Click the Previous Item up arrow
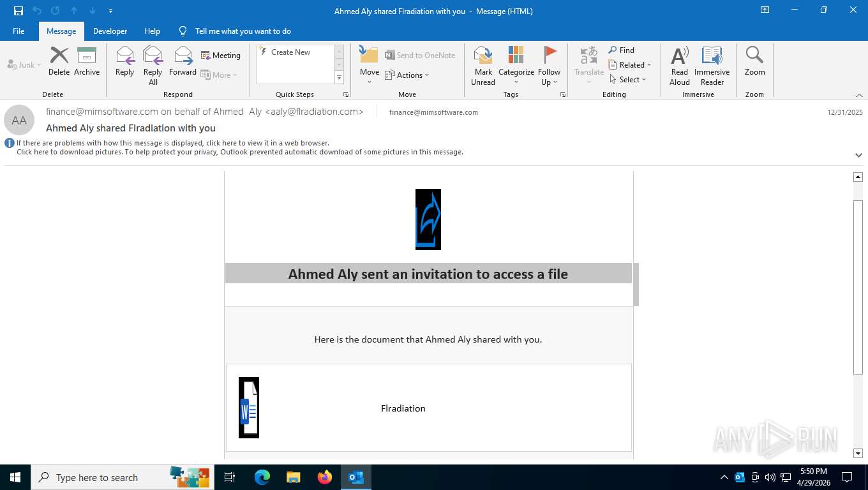The image size is (868, 490). click(x=74, y=11)
